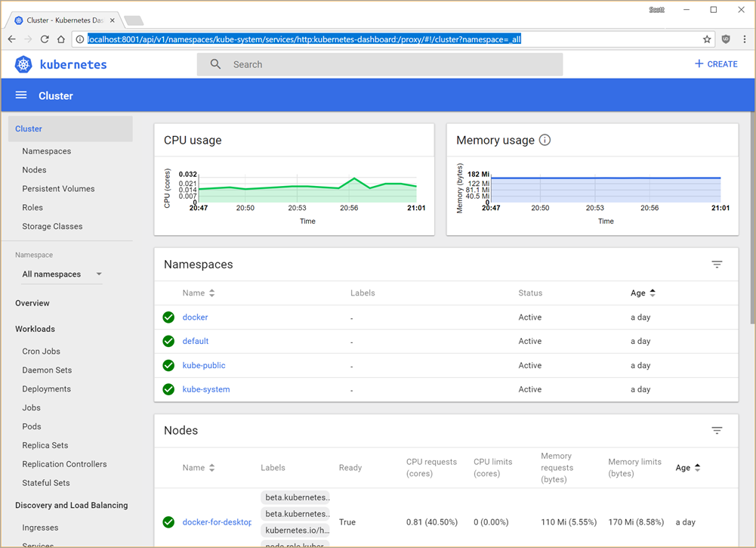Click the search magnifier icon
Screen dimensions: 756x548
(215, 64)
